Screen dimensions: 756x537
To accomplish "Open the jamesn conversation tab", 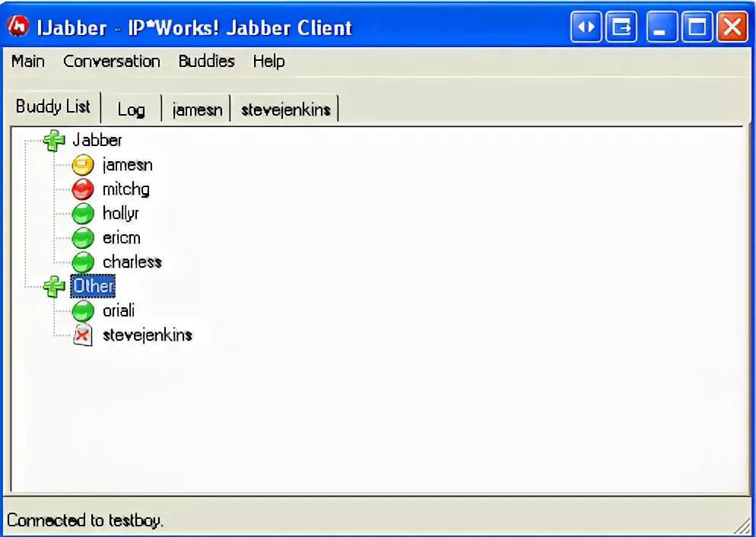I will [x=197, y=110].
